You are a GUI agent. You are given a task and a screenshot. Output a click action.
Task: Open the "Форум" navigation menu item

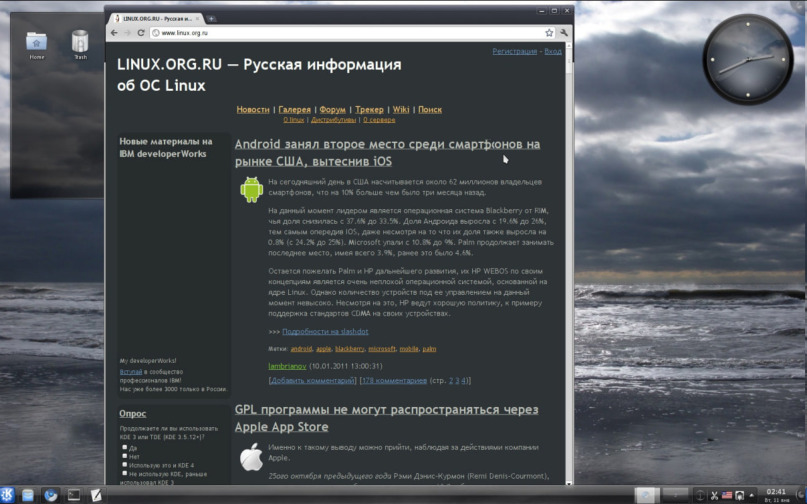pyautogui.click(x=333, y=109)
